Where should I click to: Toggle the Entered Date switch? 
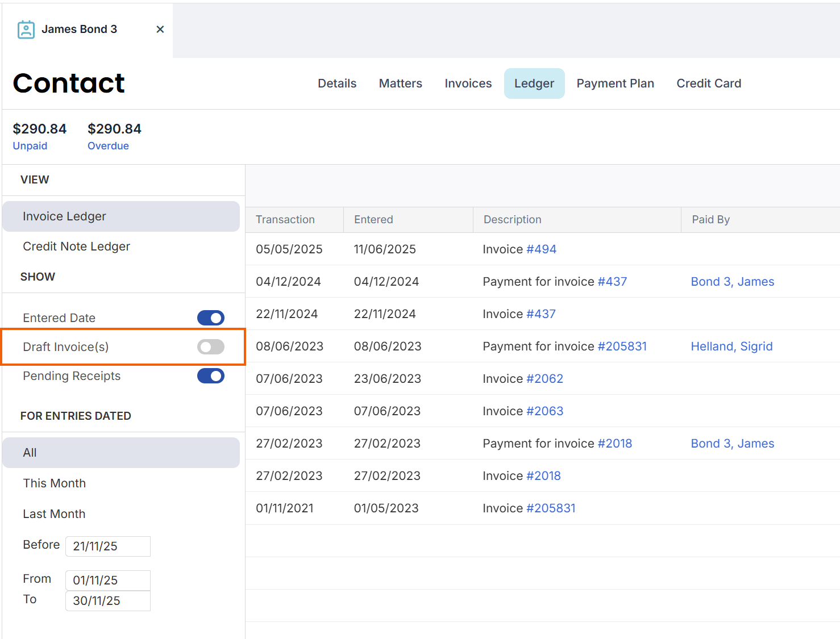coord(210,318)
